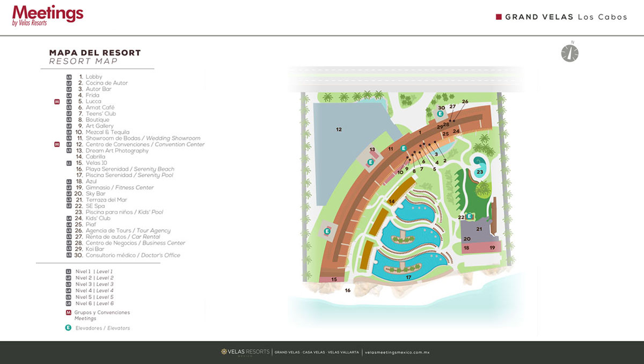The width and height of the screenshot is (644, 364).
Task: Click the Meetings by Velas Resorts logo
Action: (x=48, y=16)
